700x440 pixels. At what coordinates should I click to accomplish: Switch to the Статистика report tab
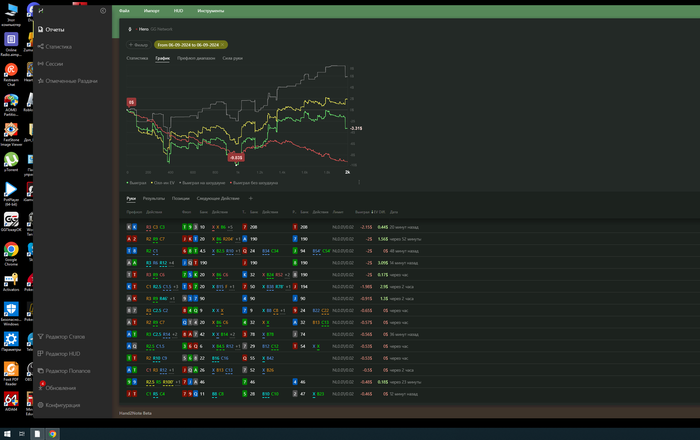[137, 58]
